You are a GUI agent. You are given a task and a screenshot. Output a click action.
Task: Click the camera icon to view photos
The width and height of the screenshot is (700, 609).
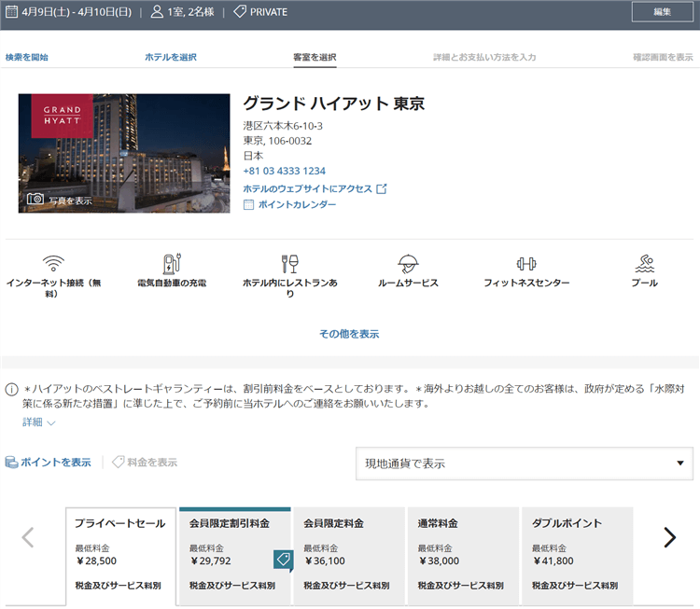[35, 199]
